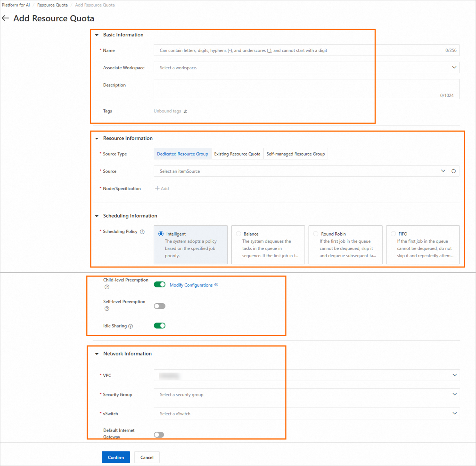Select the FIFO scheduling policy
The height and width of the screenshot is (466, 476).
pos(393,234)
